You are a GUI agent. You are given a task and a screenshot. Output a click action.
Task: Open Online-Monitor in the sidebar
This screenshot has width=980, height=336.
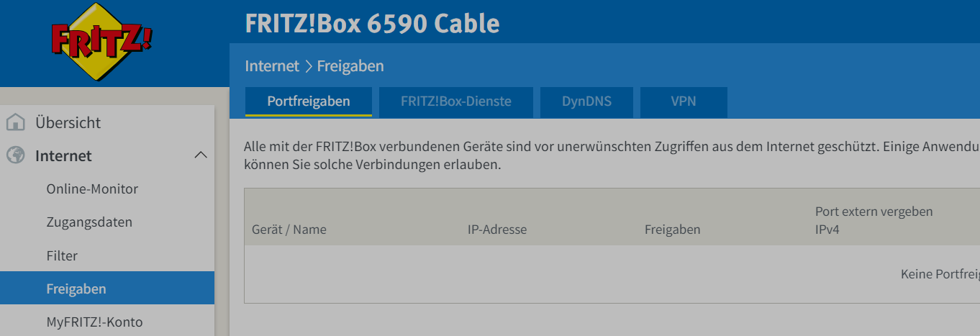(92, 189)
